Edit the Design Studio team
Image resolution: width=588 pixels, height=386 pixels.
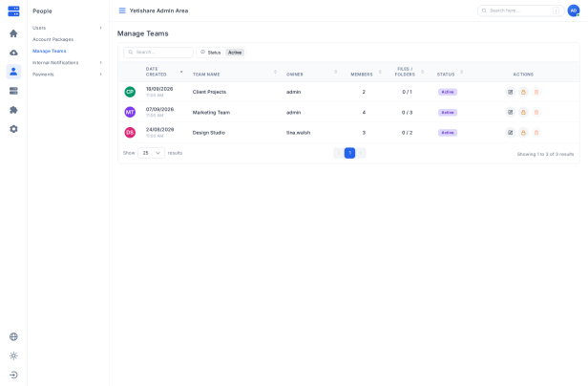tap(510, 133)
